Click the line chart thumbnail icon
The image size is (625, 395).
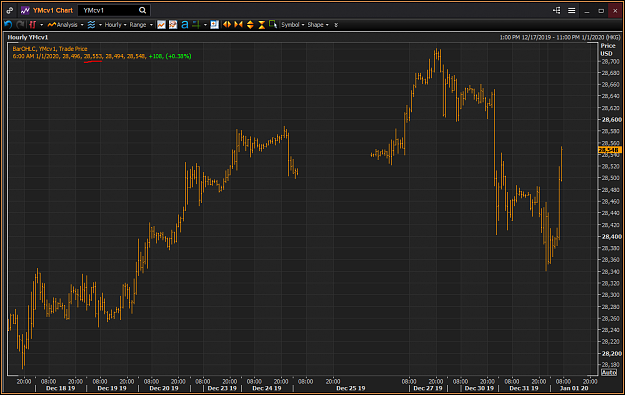pyautogui.click(x=161, y=25)
